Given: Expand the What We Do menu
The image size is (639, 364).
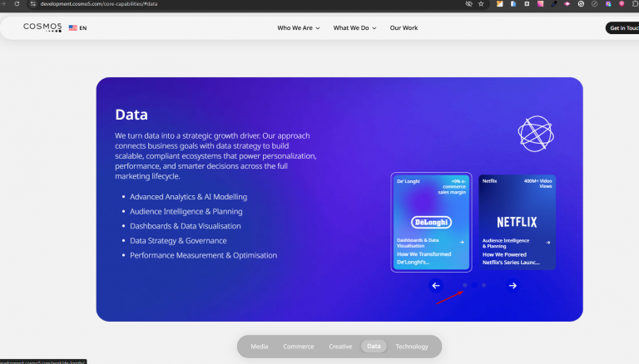Looking at the screenshot, I should (x=354, y=27).
